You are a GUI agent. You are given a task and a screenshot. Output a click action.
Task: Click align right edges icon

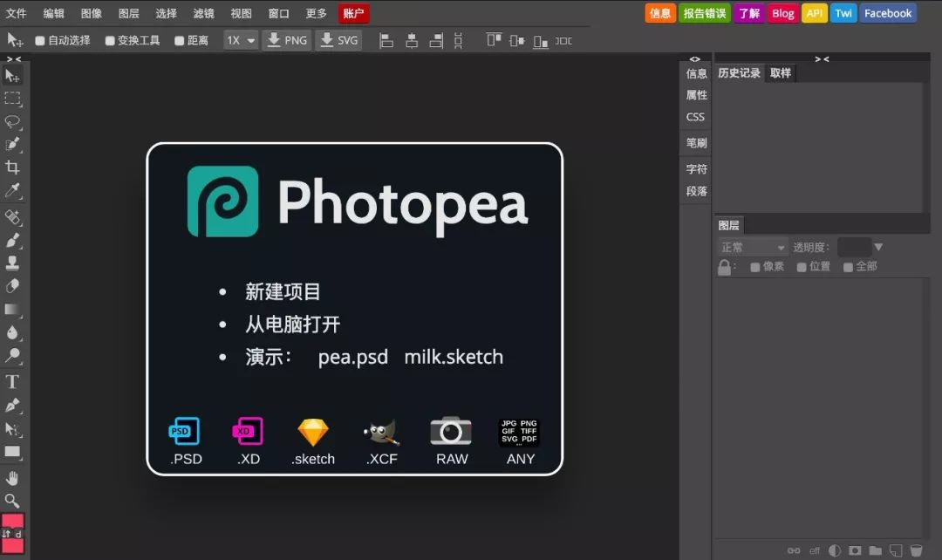[x=436, y=40]
